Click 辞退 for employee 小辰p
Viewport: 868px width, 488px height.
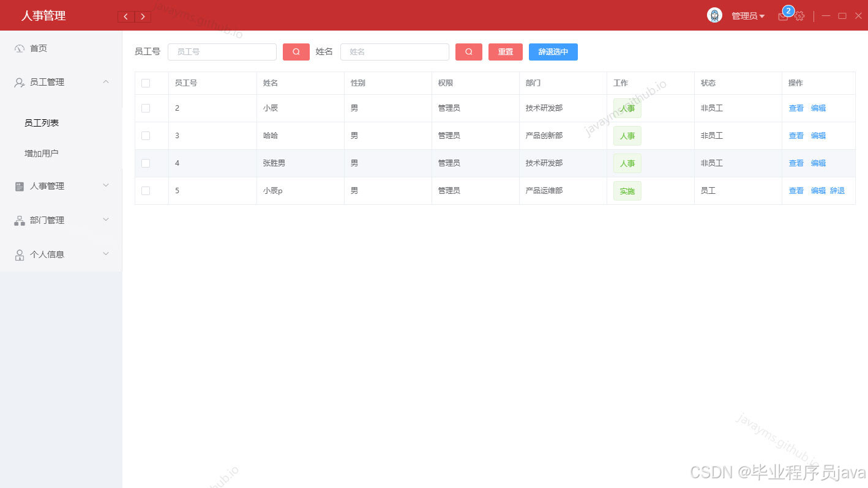point(837,191)
